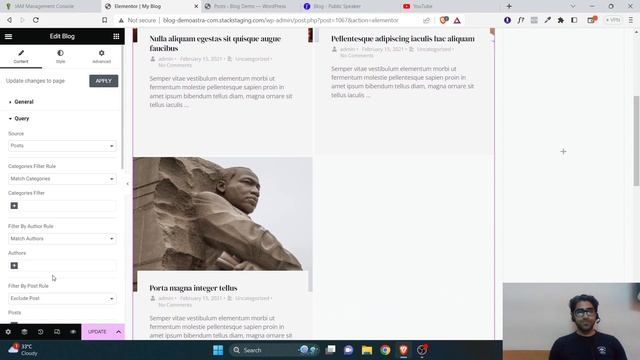Viewport: 640px width, 360px height.
Task: Click the browser back arrow
Action: [9, 20]
